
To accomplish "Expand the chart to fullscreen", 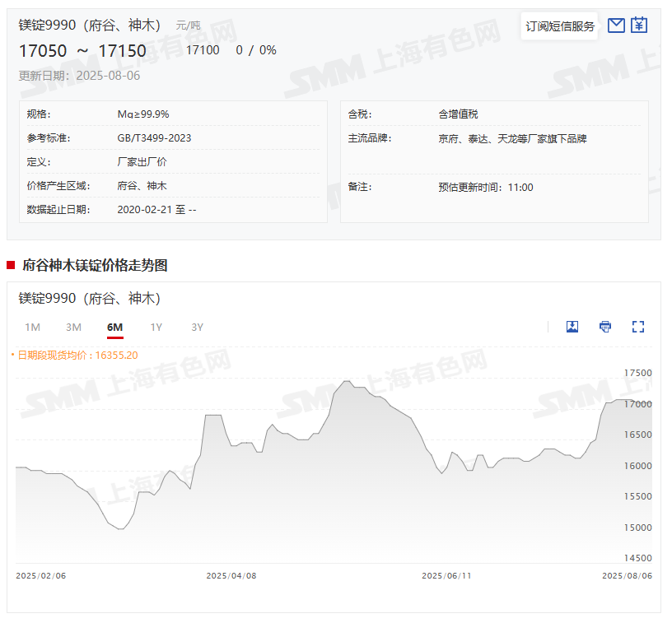I will click(x=638, y=327).
